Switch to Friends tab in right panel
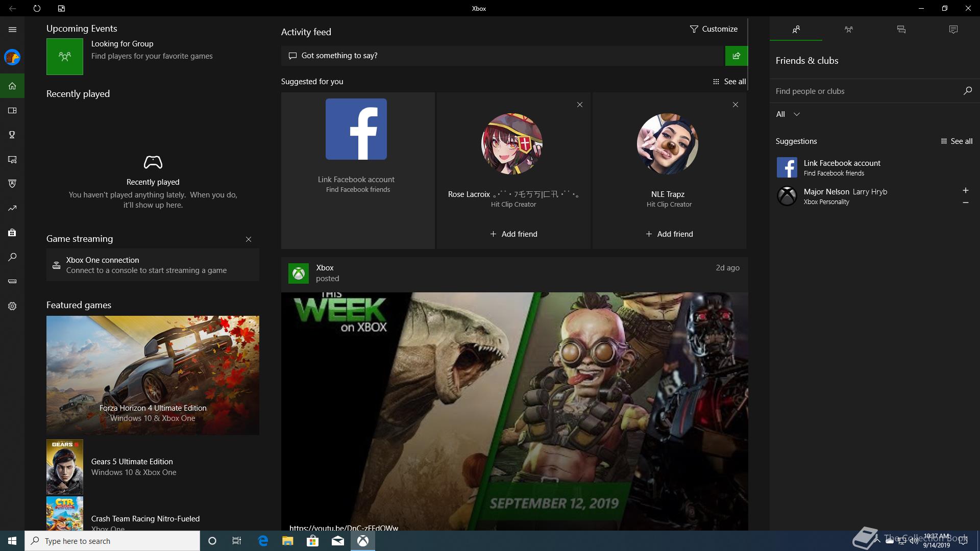This screenshot has height=551, width=980. tap(796, 30)
